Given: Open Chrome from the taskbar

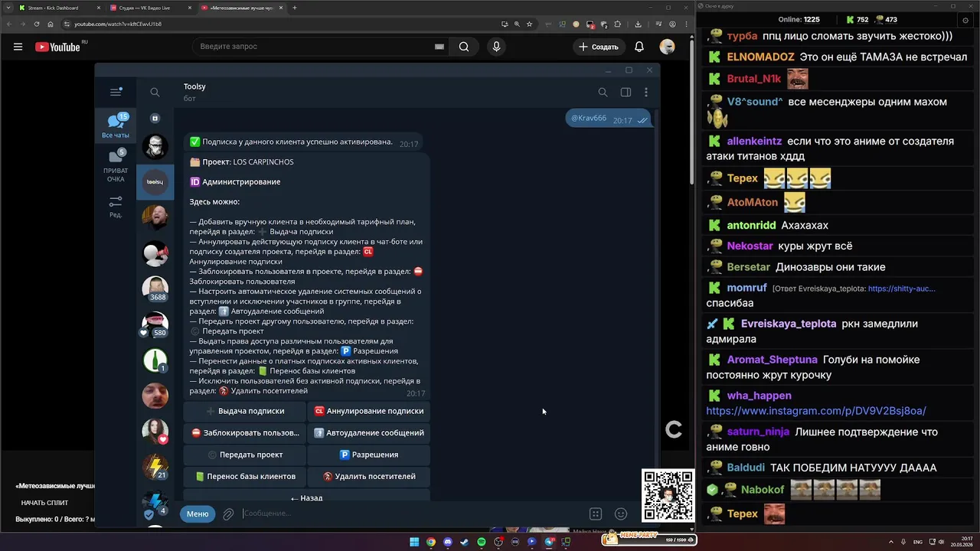Looking at the screenshot, I should point(431,542).
